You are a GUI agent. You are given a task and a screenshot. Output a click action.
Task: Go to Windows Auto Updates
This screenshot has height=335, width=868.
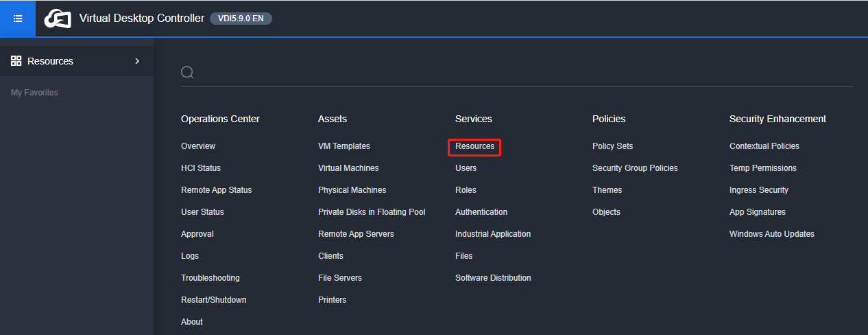pos(772,234)
